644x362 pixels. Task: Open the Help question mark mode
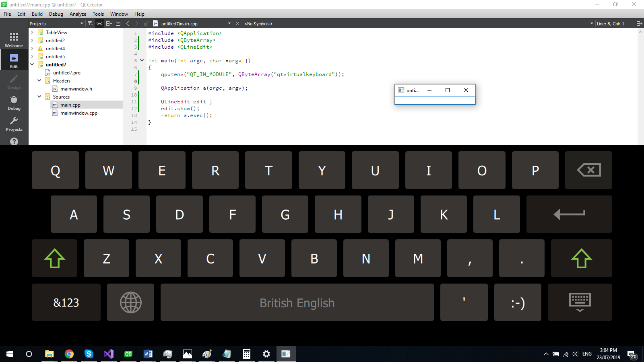coord(14,141)
